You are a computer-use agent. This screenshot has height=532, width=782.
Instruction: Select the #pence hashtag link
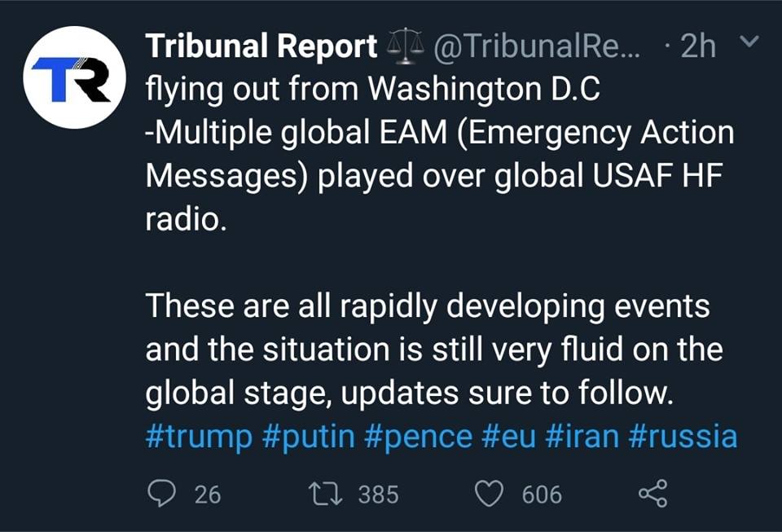point(418,437)
